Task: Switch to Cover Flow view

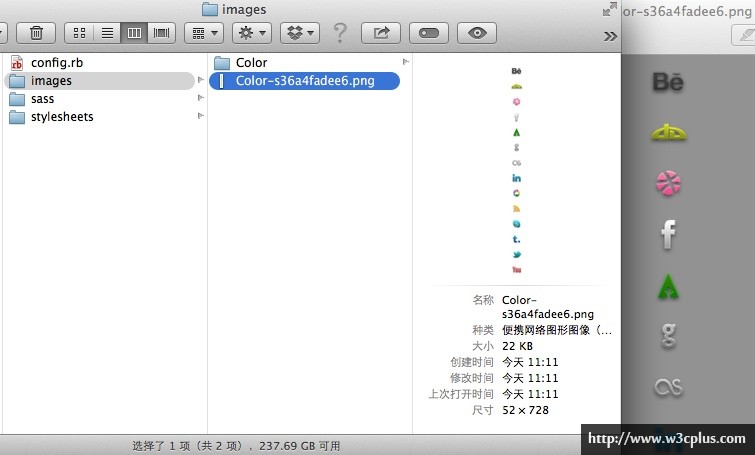Action: tap(161, 33)
